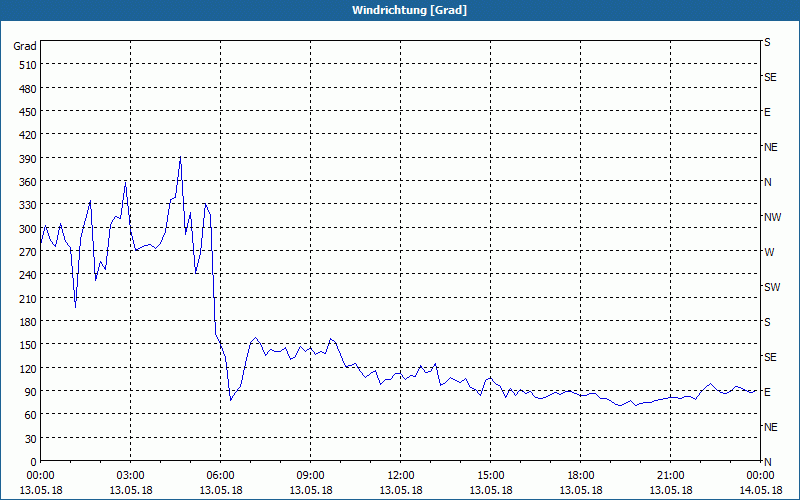Click the 14.05.18 date label
Viewport: 800px width, 500px height.
tap(760, 491)
